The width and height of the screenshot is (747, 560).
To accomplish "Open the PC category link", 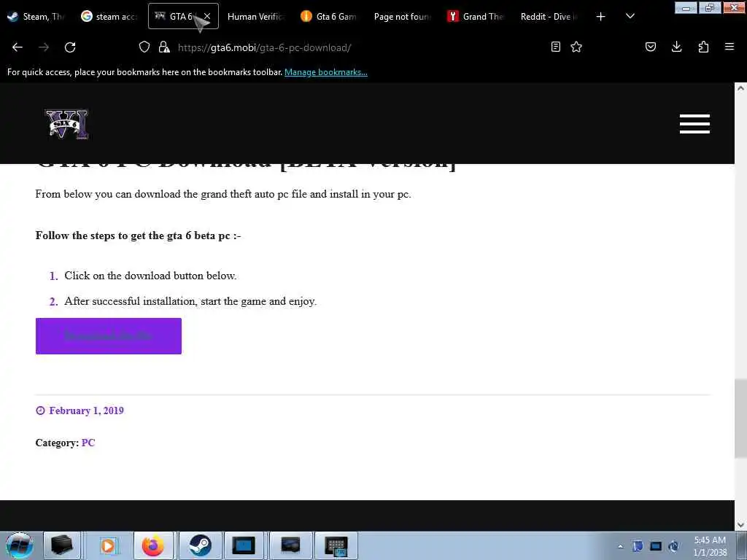I will 88,443.
